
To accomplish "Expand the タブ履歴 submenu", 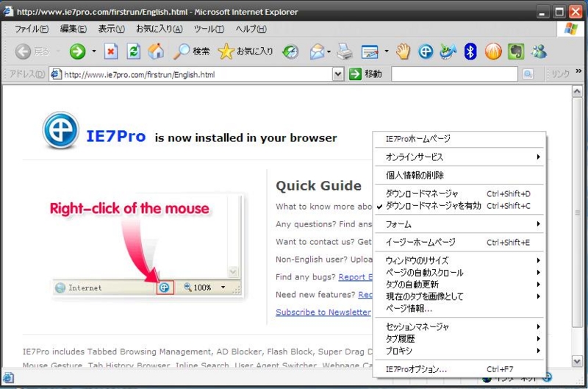I will 459,339.
